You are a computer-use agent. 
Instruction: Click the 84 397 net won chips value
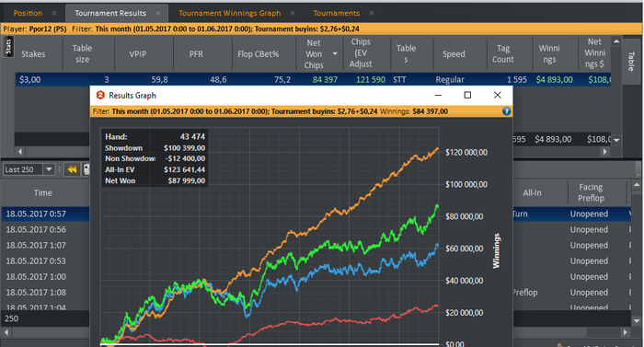click(x=325, y=80)
